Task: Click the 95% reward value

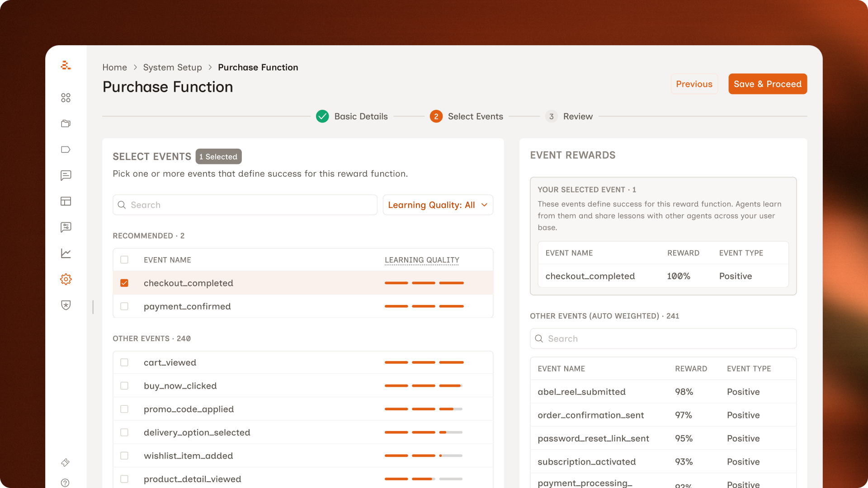Action: pyautogui.click(x=684, y=438)
